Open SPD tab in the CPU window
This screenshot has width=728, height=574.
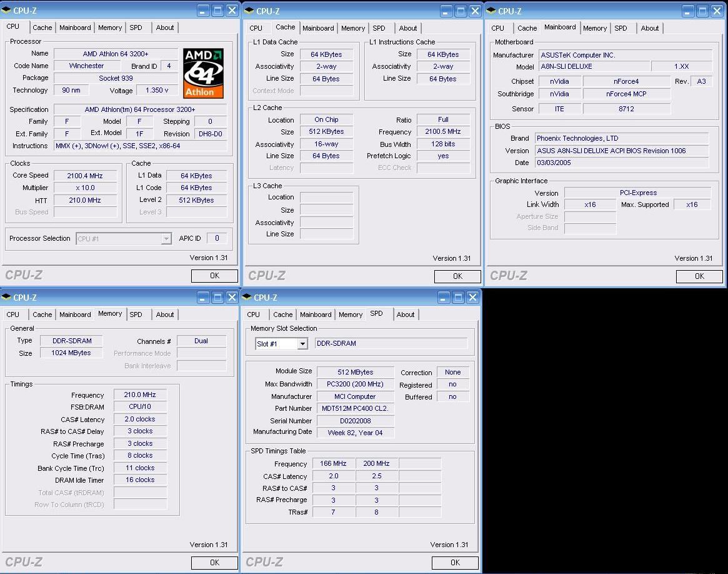tap(136, 28)
